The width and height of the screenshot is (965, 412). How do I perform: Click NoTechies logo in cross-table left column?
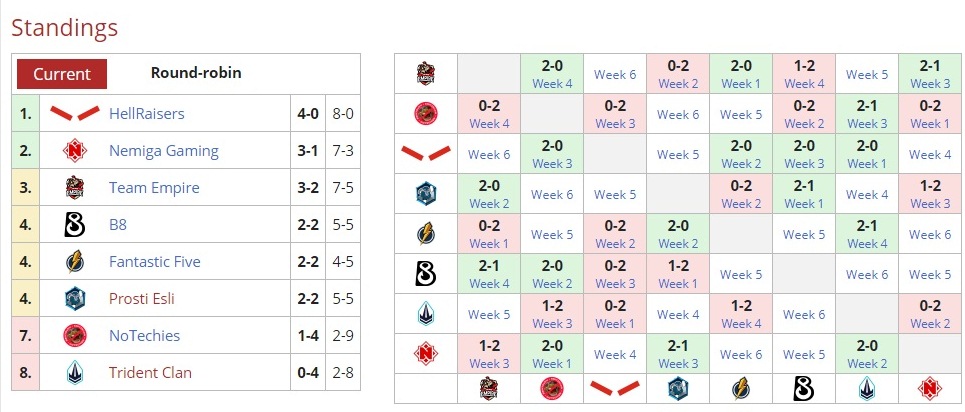[426, 114]
